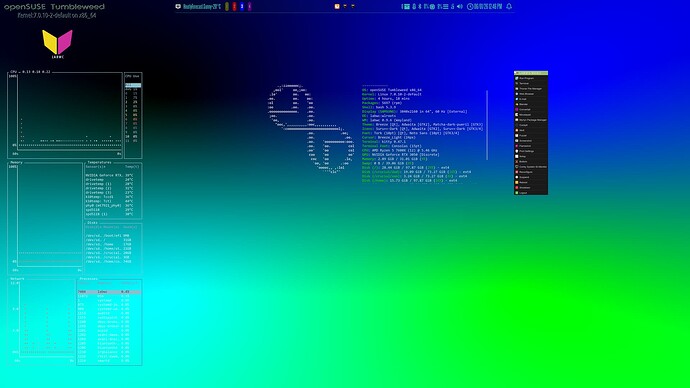This screenshot has width=690, height=388.
Task: Switch to blue workspace 3 button
Action: click(x=242, y=7)
